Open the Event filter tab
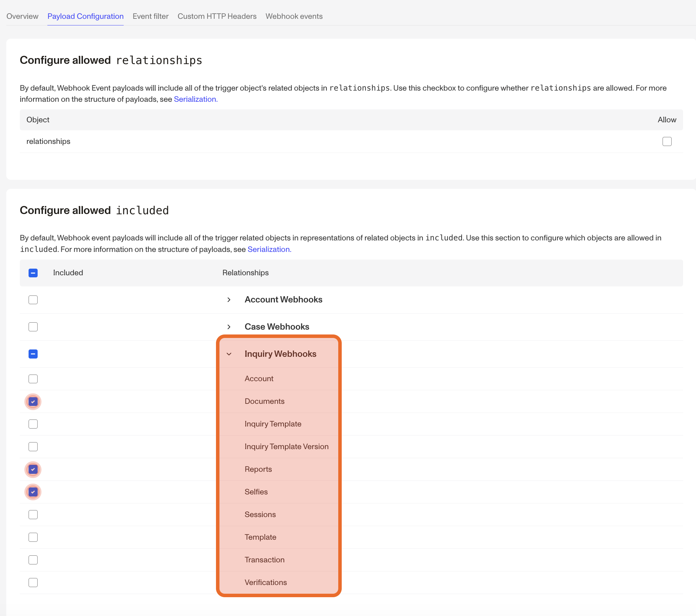This screenshot has width=696, height=616. tap(150, 16)
